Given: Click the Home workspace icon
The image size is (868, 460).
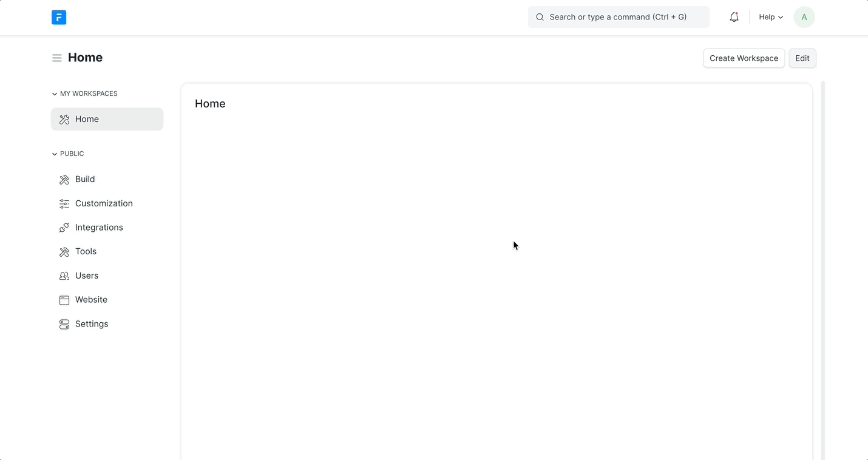Looking at the screenshot, I should 64,120.
